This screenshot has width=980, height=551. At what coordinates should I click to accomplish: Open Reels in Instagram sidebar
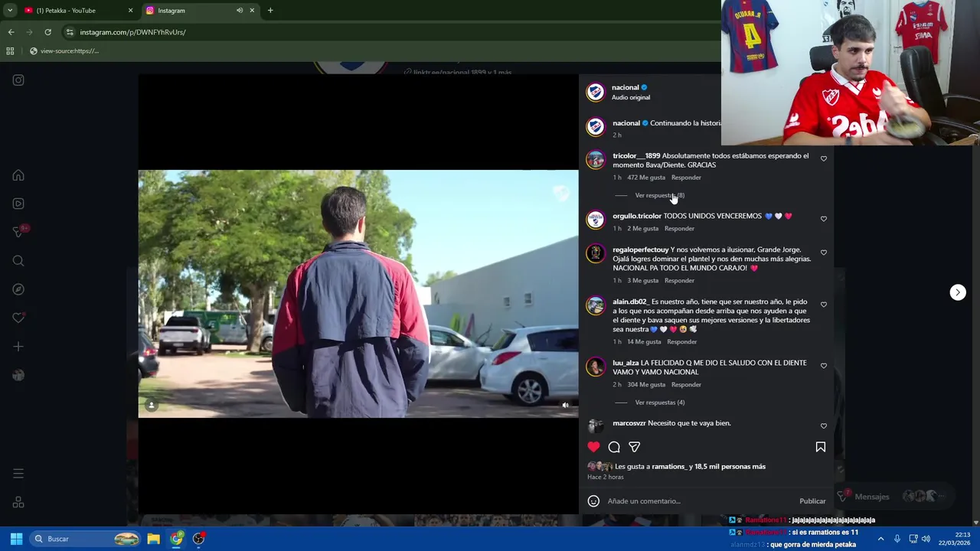[x=18, y=204]
